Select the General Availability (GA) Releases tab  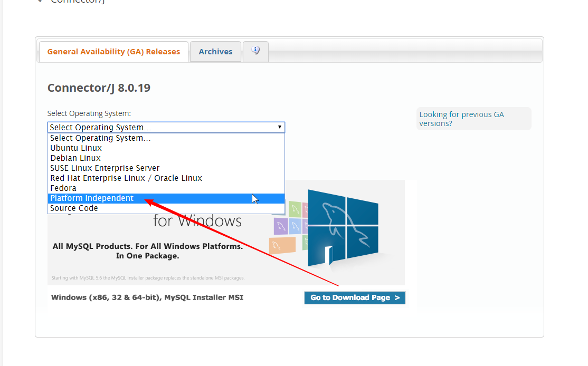pos(113,51)
